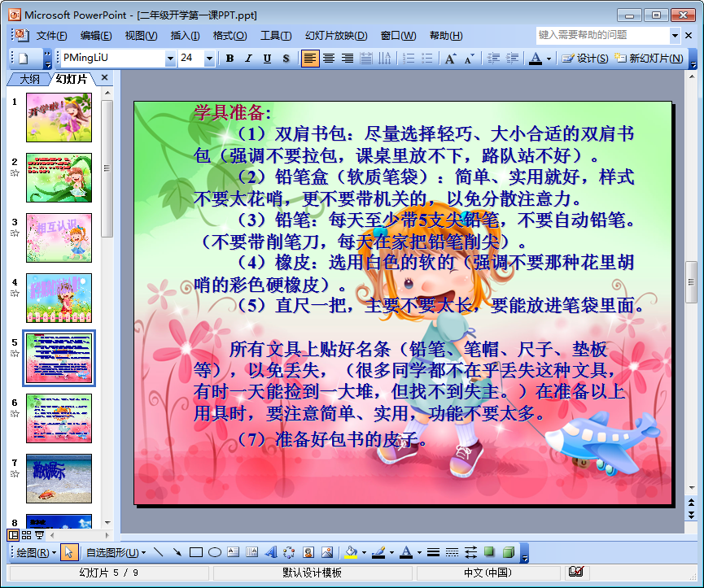Image resolution: width=704 pixels, height=588 pixels.
Task: Choose the Select Objects arrow tool
Action: click(68, 552)
